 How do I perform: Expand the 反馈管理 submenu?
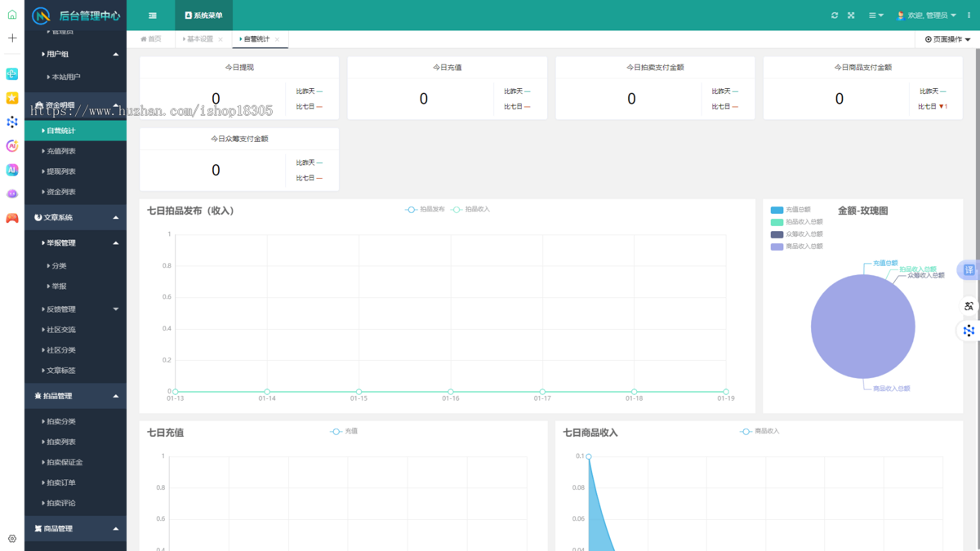coord(75,309)
